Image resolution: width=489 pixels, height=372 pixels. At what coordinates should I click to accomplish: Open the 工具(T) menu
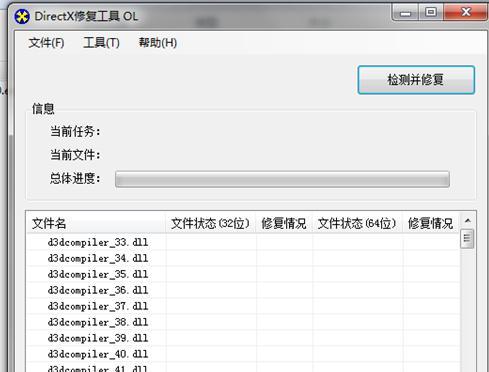pos(101,43)
